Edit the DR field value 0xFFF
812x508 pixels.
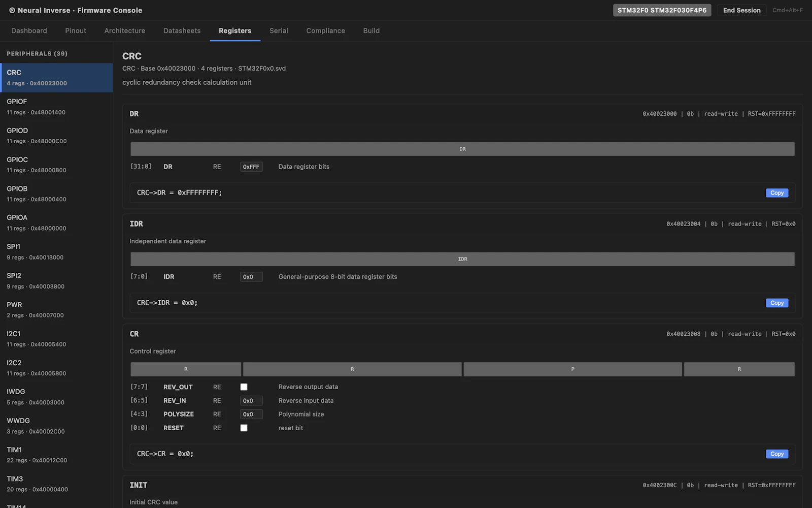tap(251, 167)
